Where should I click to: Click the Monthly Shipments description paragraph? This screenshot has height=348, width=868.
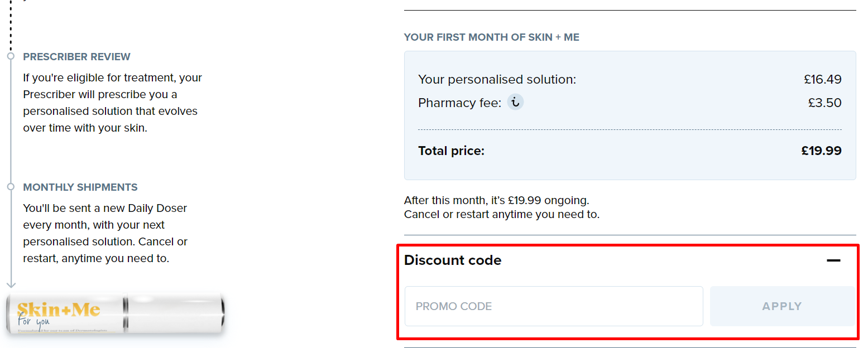point(106,233)
